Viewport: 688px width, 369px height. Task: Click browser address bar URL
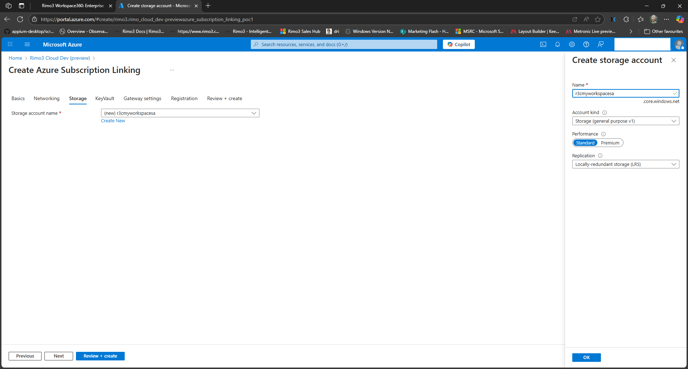[x=147, y=19]
